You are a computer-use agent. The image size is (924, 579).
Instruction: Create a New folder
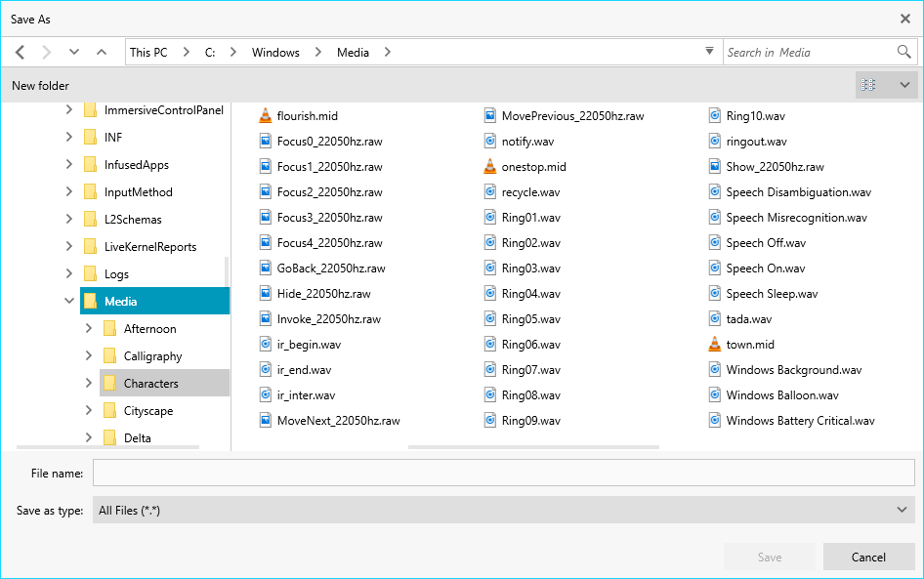click(40, 85)
